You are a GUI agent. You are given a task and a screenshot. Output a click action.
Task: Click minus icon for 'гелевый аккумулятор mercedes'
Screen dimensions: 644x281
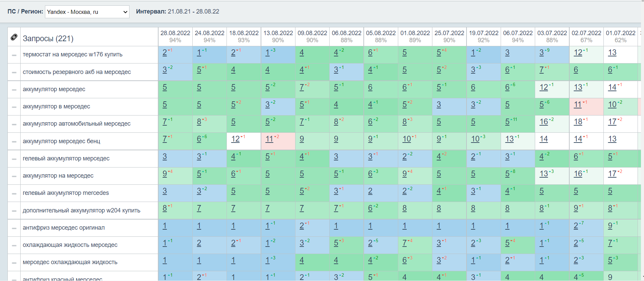click(14, 194)
